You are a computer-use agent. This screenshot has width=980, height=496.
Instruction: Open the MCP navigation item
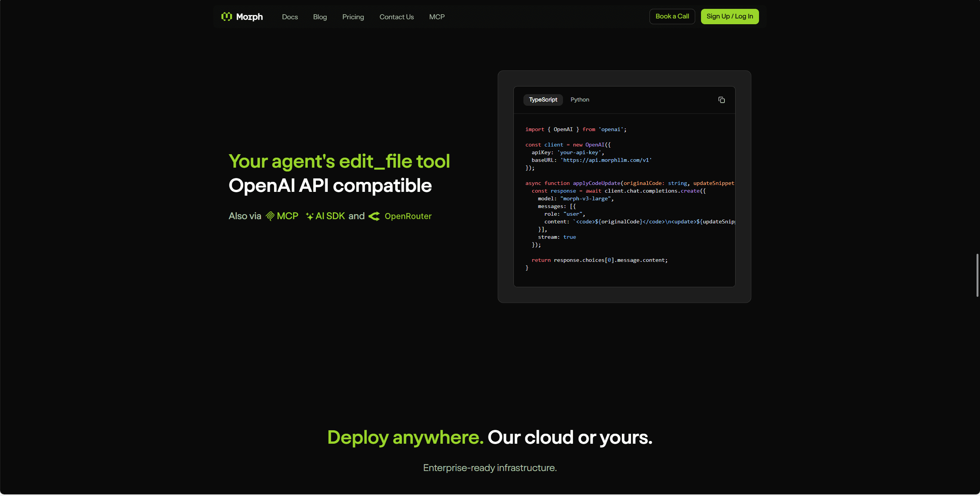(437, 17)
